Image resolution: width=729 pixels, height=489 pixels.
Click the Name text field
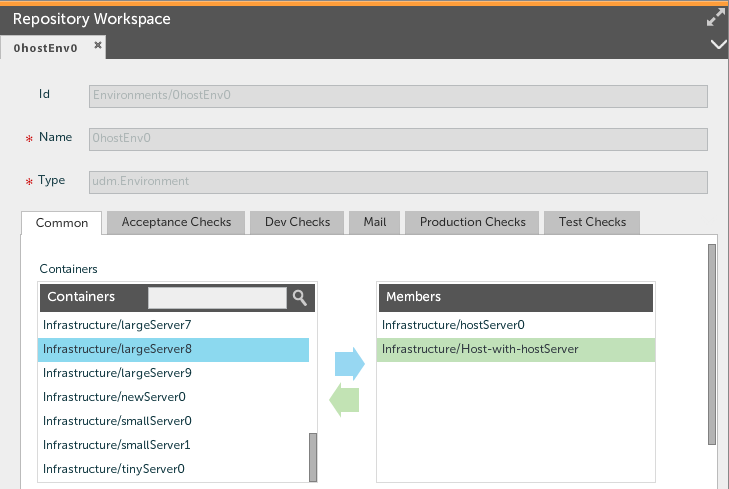coord(398,138)
